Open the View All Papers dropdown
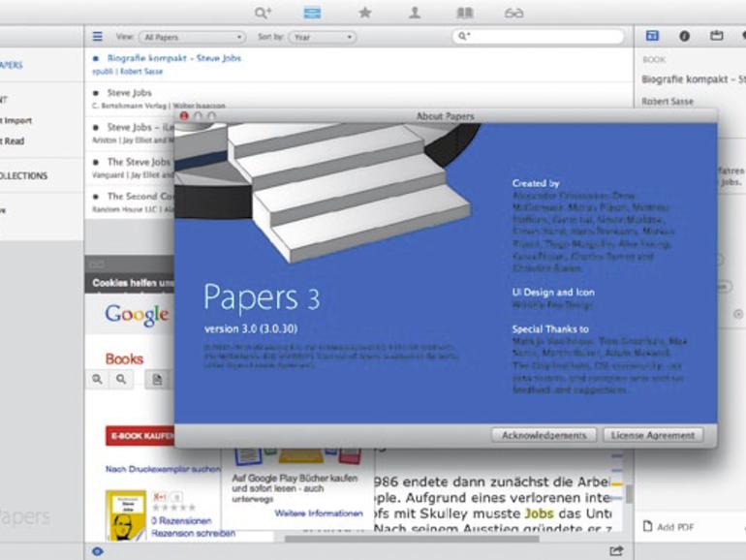Screen dimensions: 746x560 point(192,37)
